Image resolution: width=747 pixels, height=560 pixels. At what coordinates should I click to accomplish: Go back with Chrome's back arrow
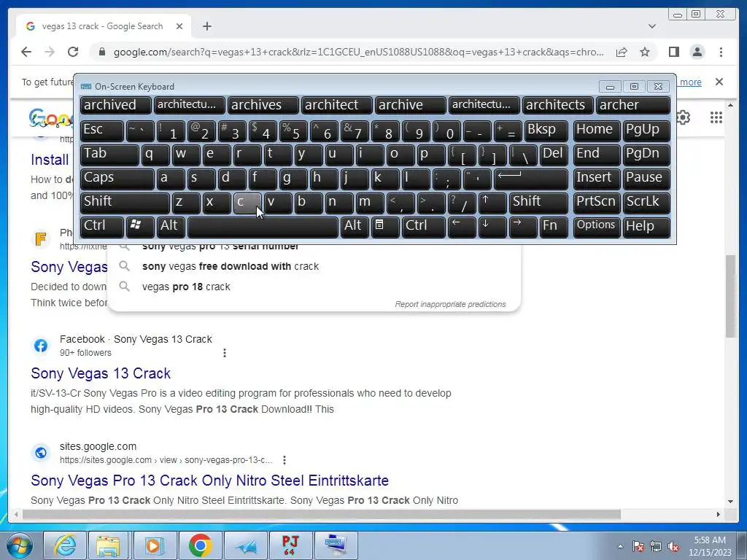pyautogui.click(x=26, y=52)
